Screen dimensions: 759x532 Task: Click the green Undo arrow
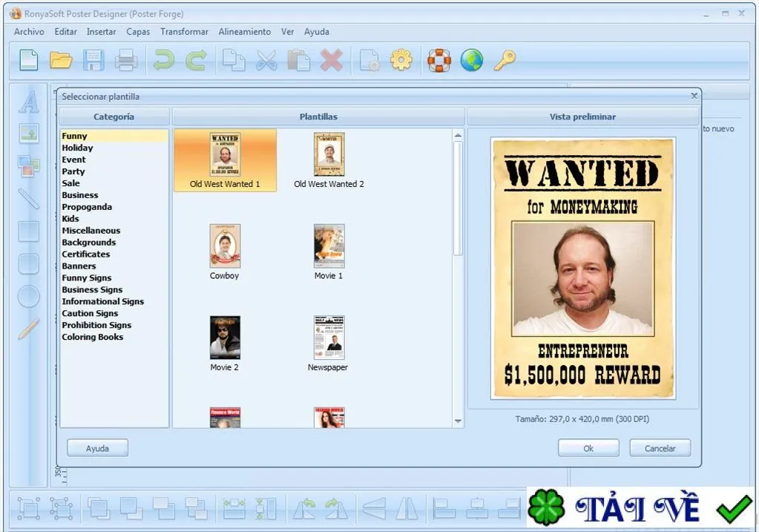pos(164,61)
